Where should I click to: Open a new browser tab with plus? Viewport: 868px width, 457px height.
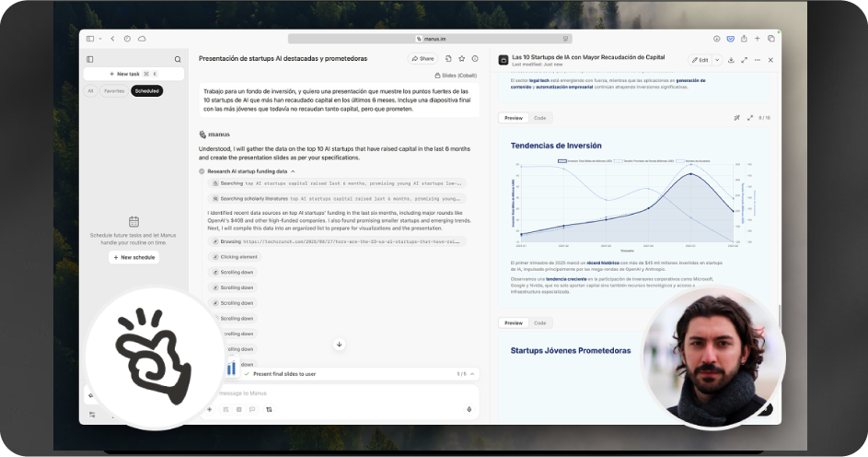[x=758, y=39]
